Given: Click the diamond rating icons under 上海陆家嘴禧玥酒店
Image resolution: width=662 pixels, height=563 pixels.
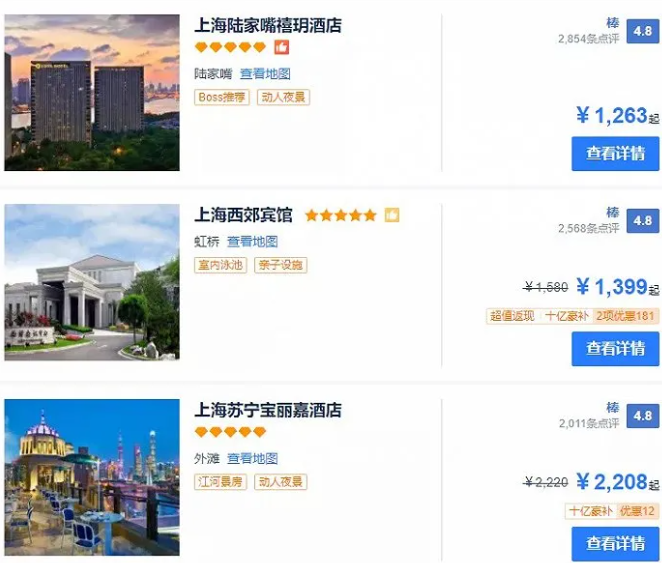Looking at the screenshot, I should coord(231,47).
